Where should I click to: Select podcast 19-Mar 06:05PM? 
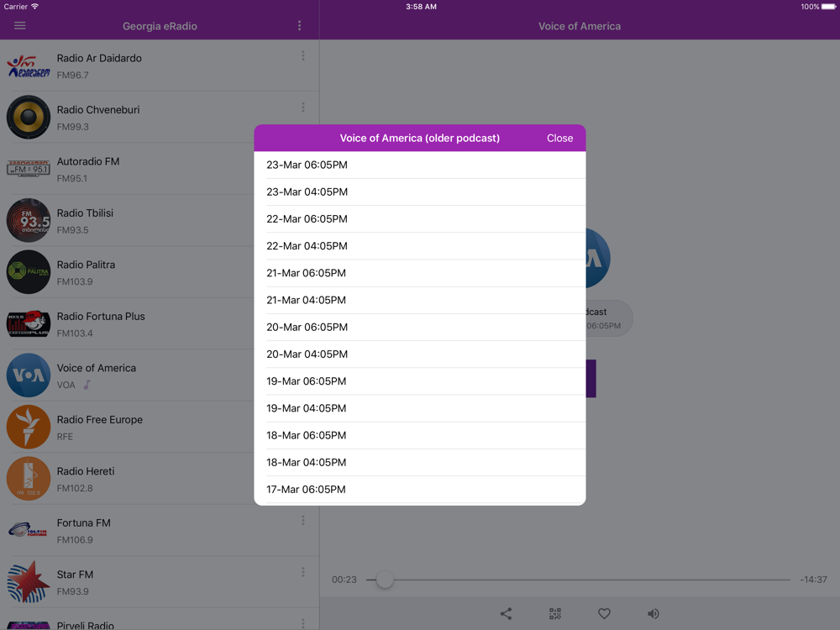tap(420, 381)
